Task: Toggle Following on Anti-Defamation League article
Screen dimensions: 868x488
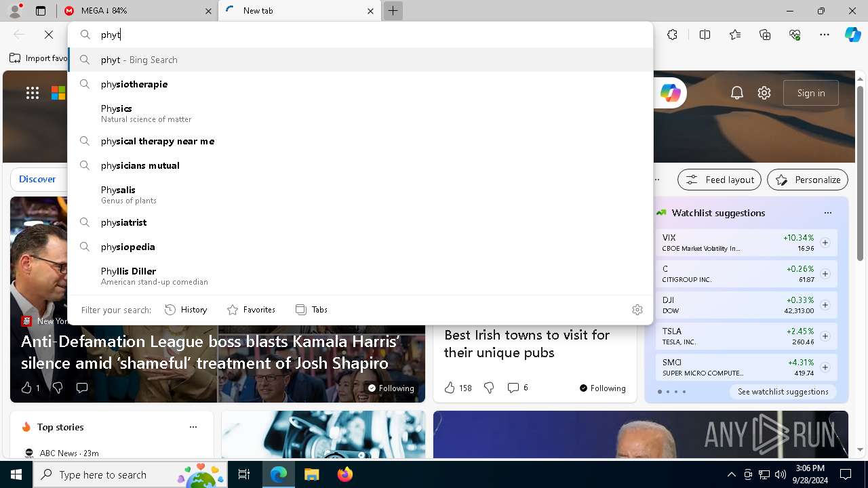Action: pyautogui.click(x=391, y=388)
